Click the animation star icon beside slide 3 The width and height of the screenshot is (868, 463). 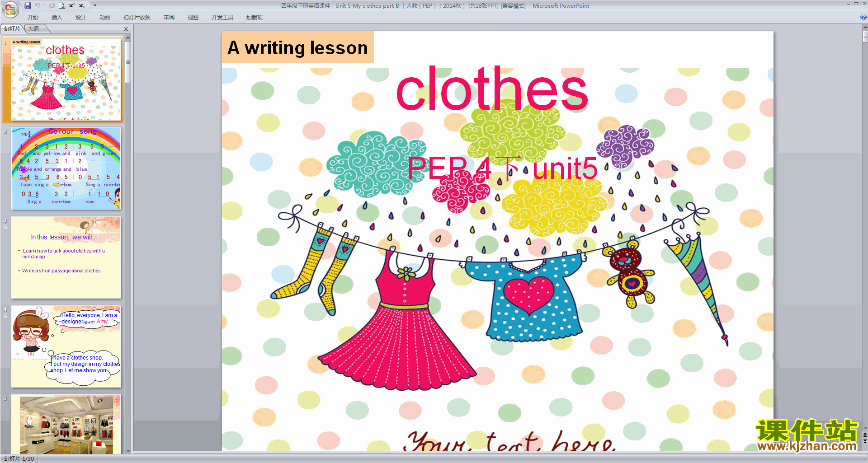click(x=5, y=227)
